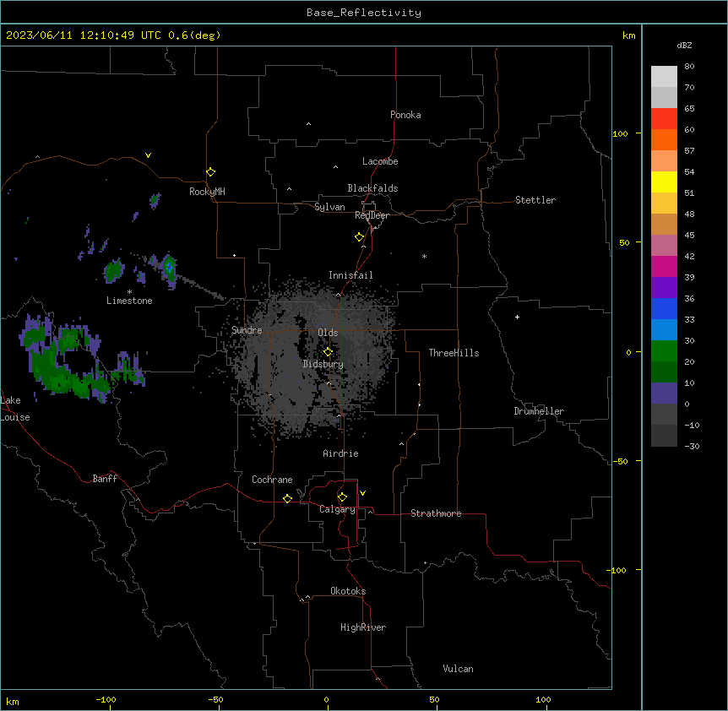Pick the magenta 39-42 dBZ legend swatch
Image resolution: width=728 pixels, height=711 pixels.
664,266
